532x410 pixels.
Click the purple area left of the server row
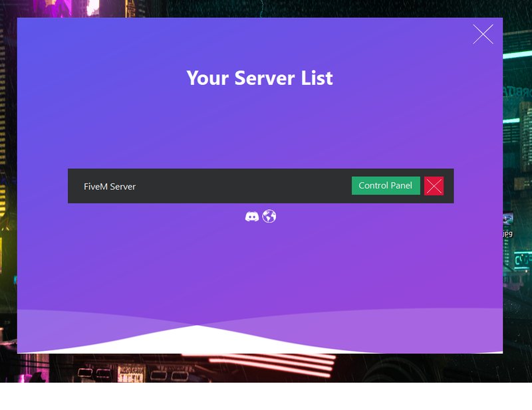[x=43, y=186]
